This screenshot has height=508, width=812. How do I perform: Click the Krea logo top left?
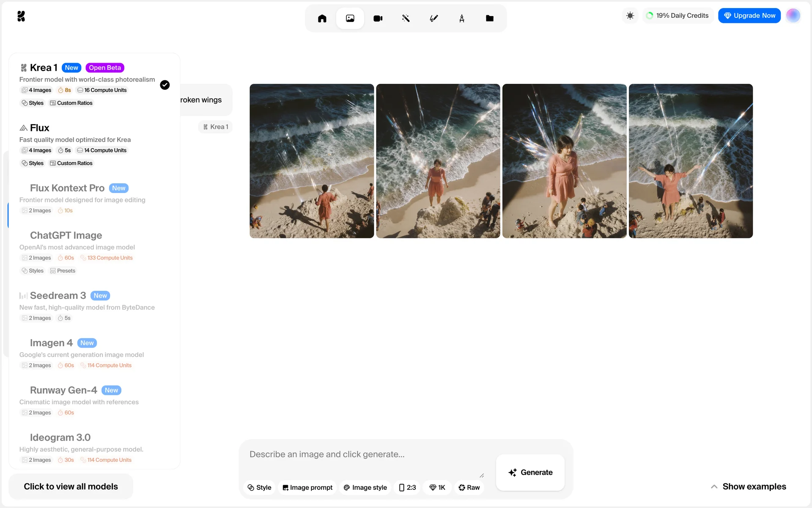(x=21, y=16)
